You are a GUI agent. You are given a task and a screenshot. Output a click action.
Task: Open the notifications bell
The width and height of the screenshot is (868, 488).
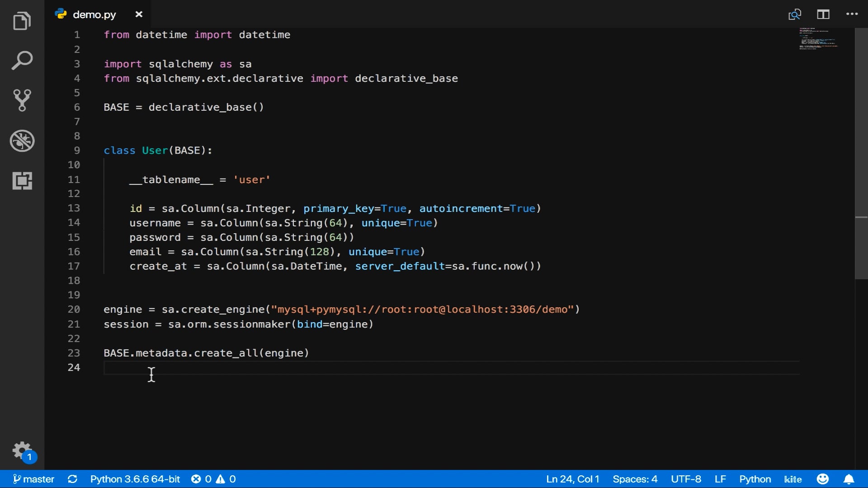click(849, 479)
